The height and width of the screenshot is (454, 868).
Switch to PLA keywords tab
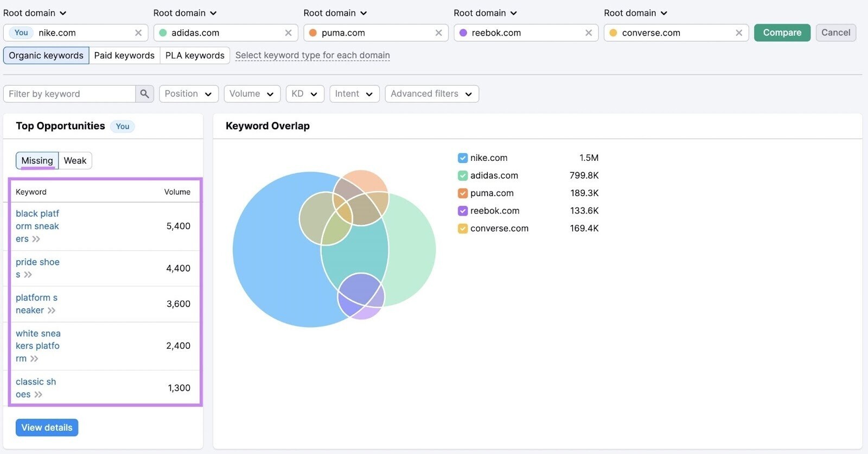(x=195, y=55)
